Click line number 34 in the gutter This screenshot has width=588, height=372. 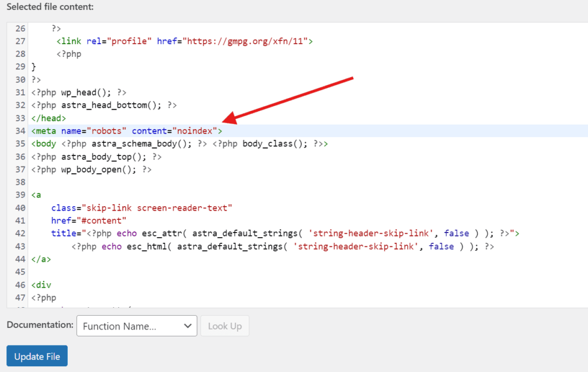click(x=20, y=131)
